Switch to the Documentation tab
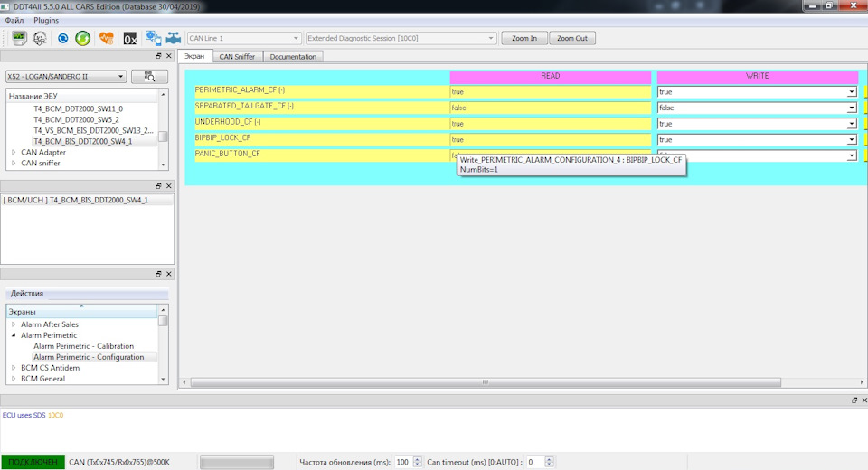 coord(293,56)
